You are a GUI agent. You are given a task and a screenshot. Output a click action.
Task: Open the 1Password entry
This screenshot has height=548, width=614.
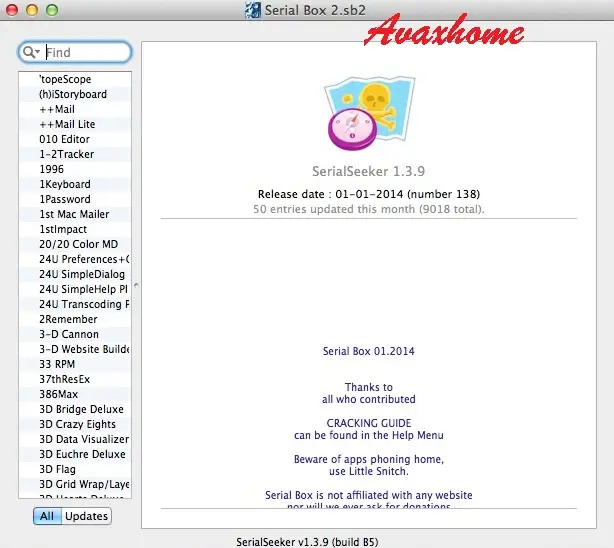pos(75,199)
